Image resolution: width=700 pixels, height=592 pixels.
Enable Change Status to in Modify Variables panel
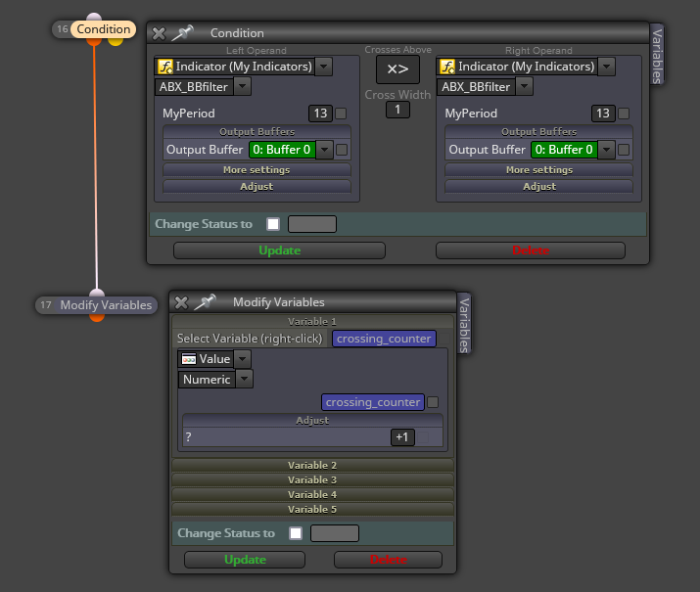[296, 533]
